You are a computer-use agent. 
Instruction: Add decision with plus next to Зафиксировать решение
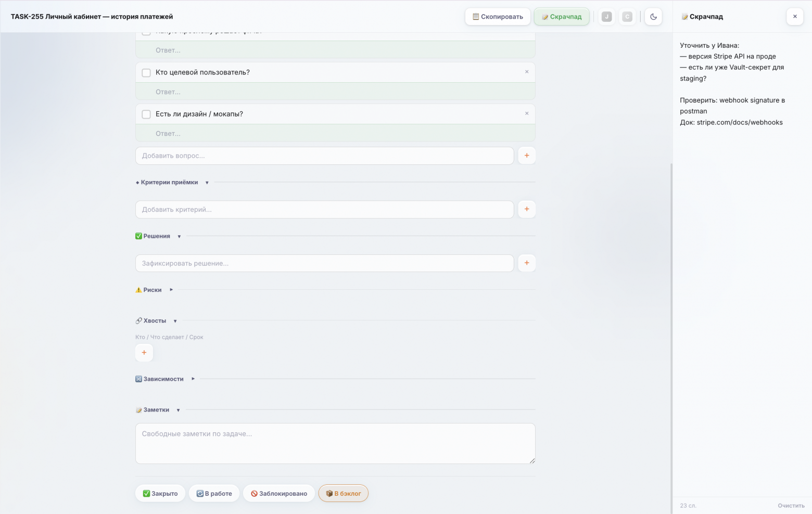527,263
